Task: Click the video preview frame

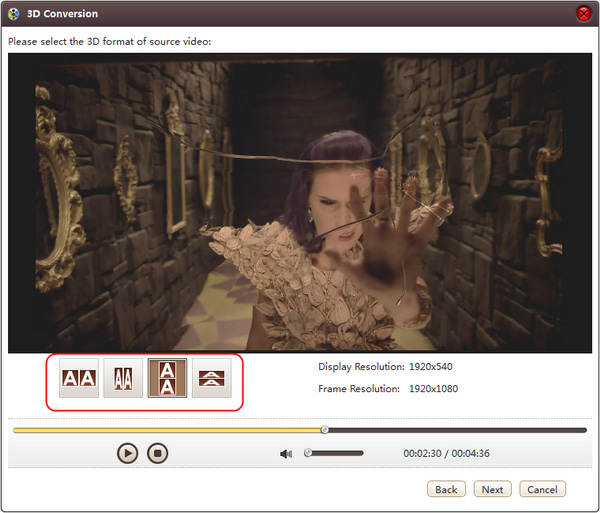Action: [300, 200]
